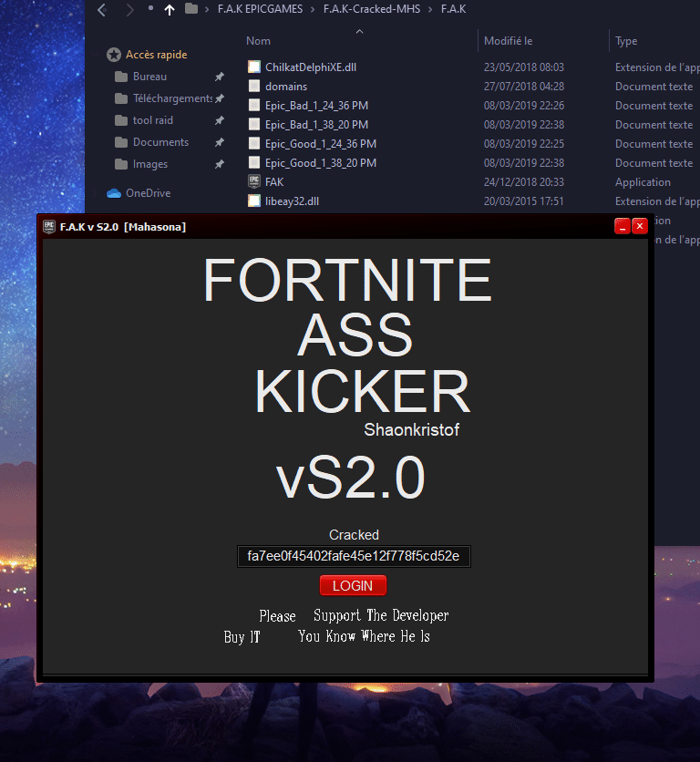Go forward in File Explorer
Image resolution: width=700 pixels, height=762 pixels.
[129, 10]
